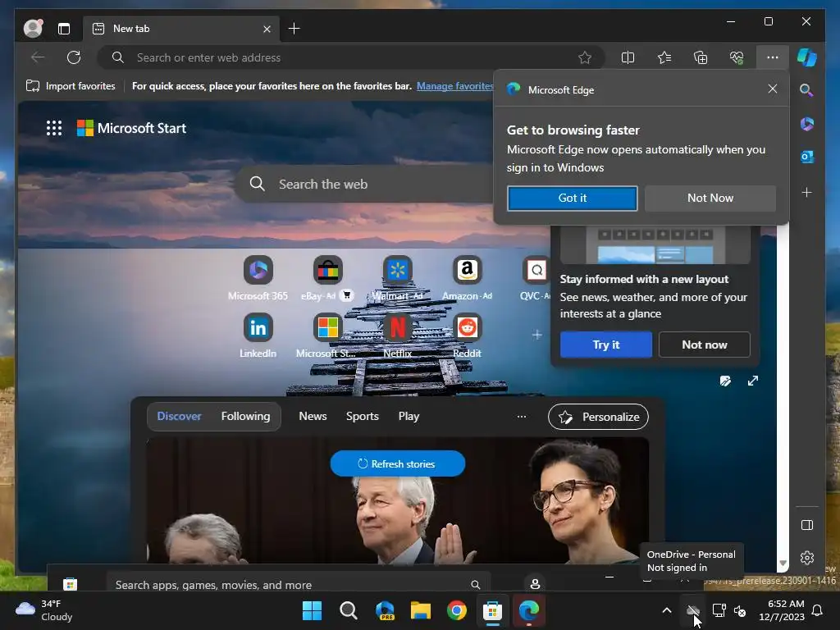Open Microsoft Start apps grid launcher
Viewport: 840px width, 630px height.
point(54,128)
